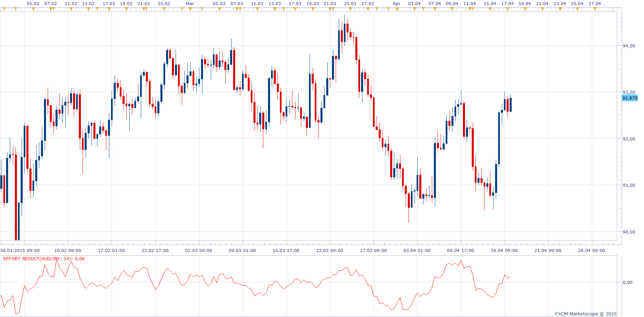
Task: Click the 17.02 date on top scale
Action: point(109,4)
